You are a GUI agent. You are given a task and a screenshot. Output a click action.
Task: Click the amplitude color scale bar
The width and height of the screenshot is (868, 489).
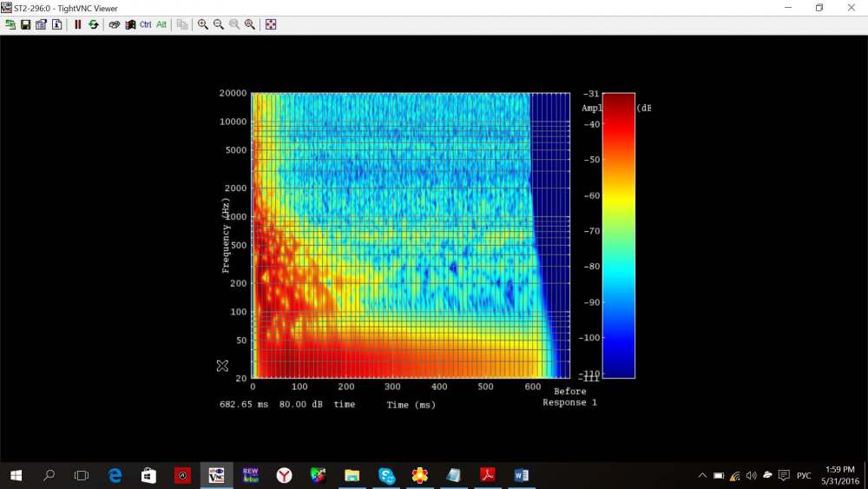[x=618, y=235]
